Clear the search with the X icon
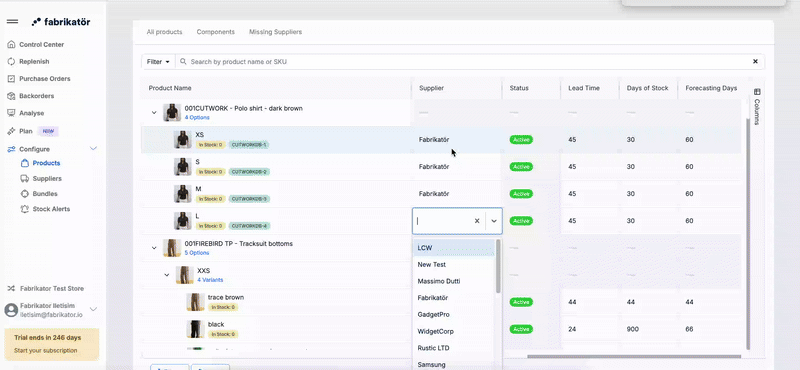 (756, 62)
